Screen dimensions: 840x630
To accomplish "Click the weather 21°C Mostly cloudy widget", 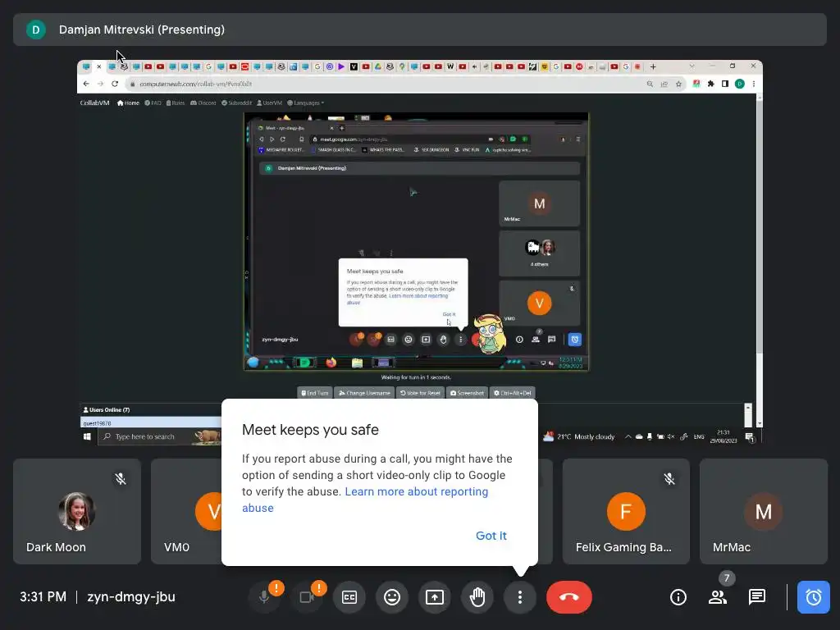I will click(x=579, y=436).
